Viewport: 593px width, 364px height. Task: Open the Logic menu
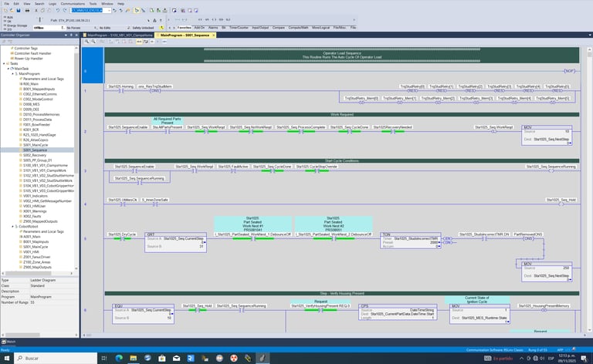[x=53, y=3]
